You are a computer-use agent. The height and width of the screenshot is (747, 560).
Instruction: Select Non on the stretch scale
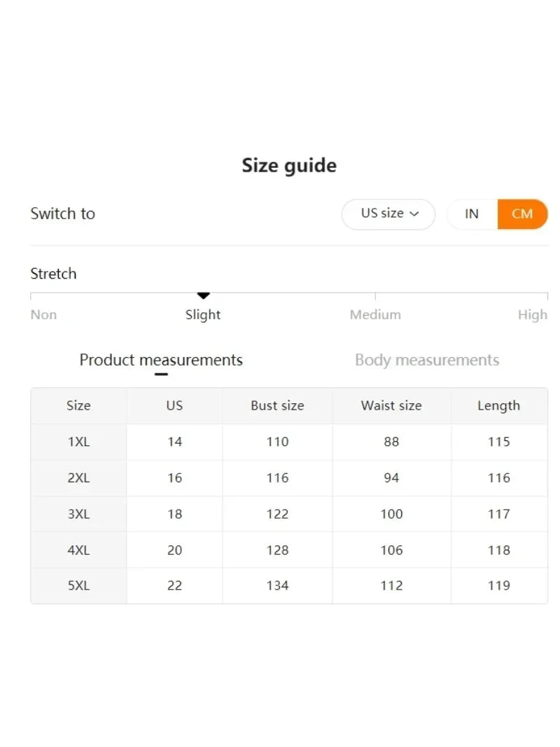click(43, 314)
